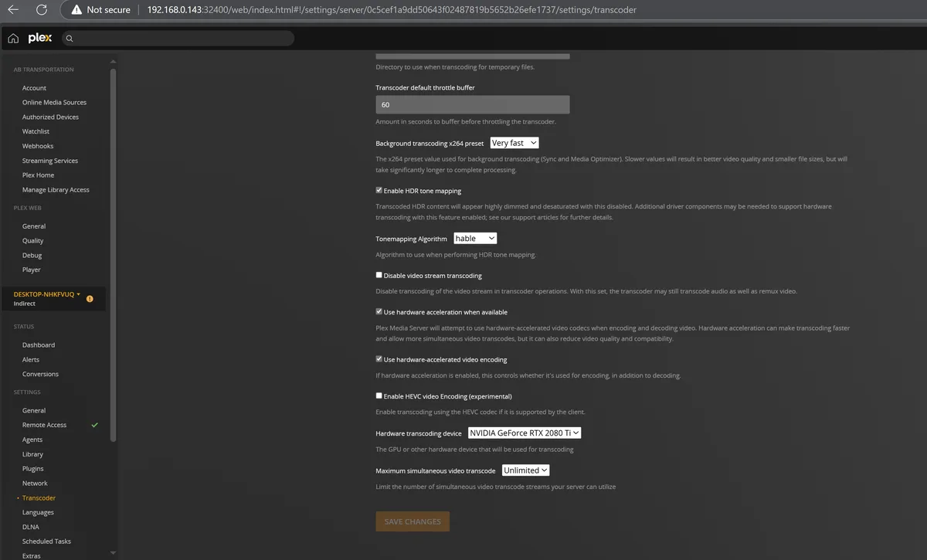
Task: Open Extras settings
Action: pyautogui.click(x=32, y=555)
